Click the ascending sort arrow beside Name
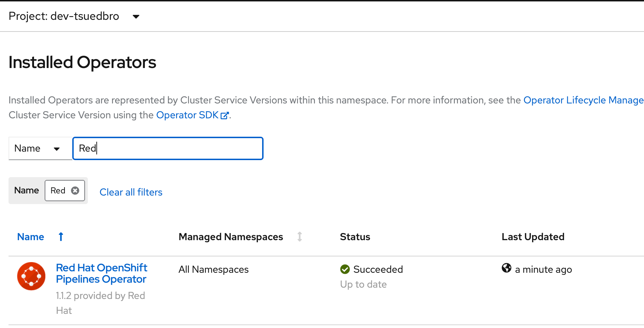The width and height of the screenshot is (644, 328). click(61, 237)
